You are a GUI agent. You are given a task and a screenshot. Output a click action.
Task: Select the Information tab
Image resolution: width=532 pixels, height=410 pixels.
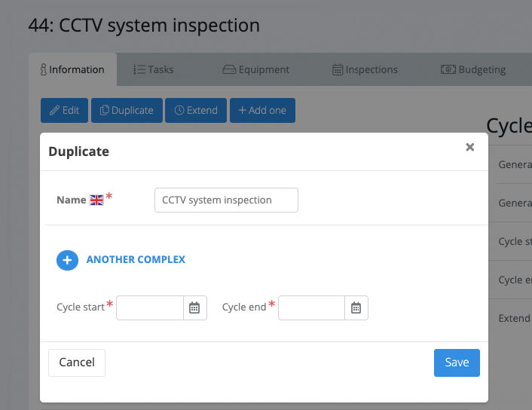click(x=72, y=69)
